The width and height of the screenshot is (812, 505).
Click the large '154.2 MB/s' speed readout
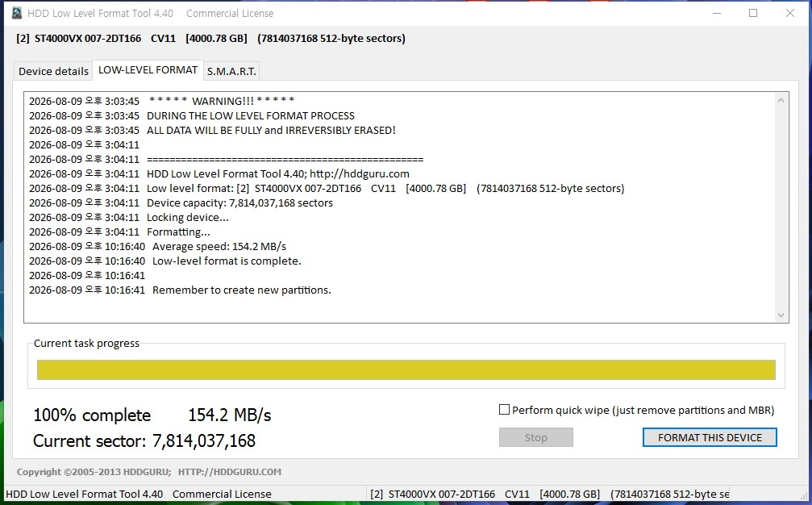[230, 415]
